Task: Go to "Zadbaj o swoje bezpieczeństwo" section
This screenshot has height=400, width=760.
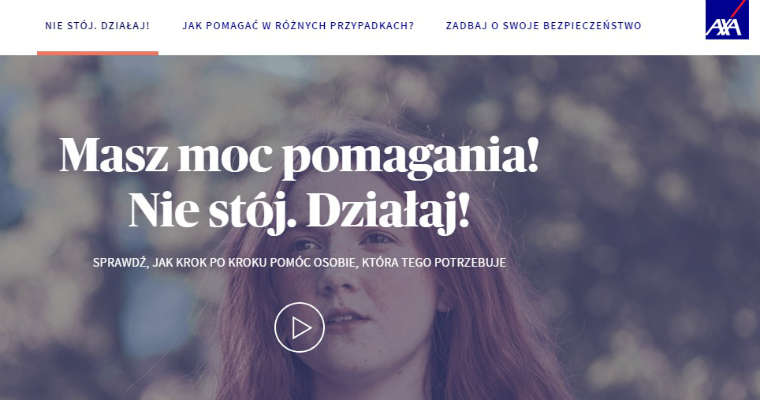Action: (543, 26)
